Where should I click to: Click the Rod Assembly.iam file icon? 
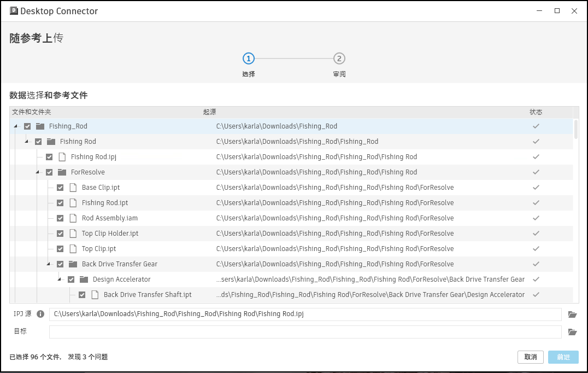click(73, 218)
